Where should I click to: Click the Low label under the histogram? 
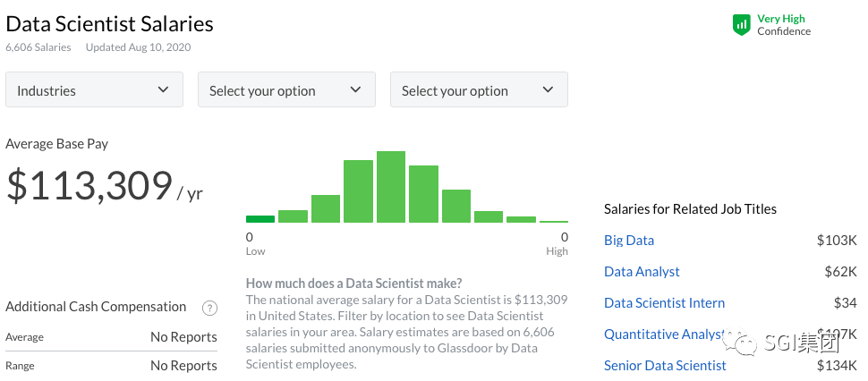pos(256,251)
